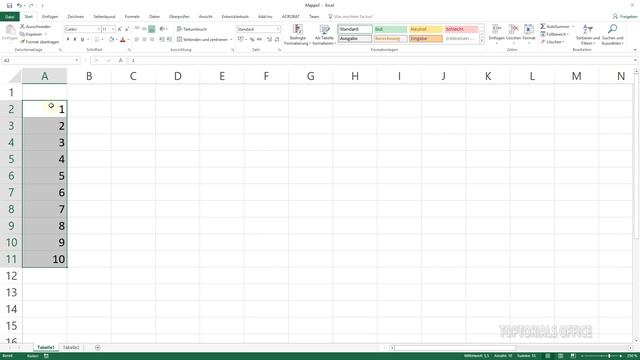The image size is (640, 360).
Task: Click decrease indent icon
Action: pyautogui.click(x=162, y=40)
